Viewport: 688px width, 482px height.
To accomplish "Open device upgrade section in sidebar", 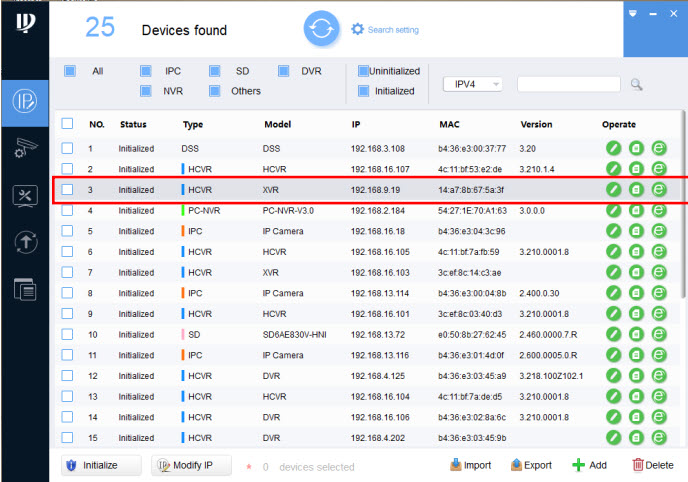I will (x=25, y=242).
